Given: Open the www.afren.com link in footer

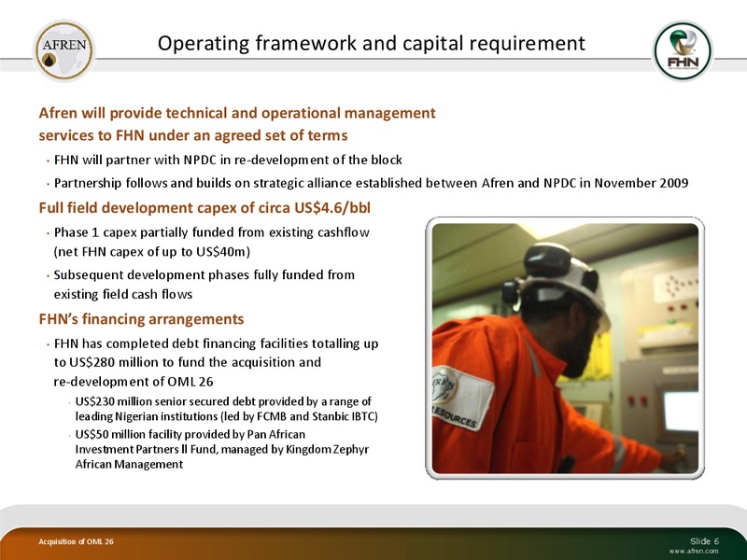Looking at the screenshot, I should (x=694, y=551).
